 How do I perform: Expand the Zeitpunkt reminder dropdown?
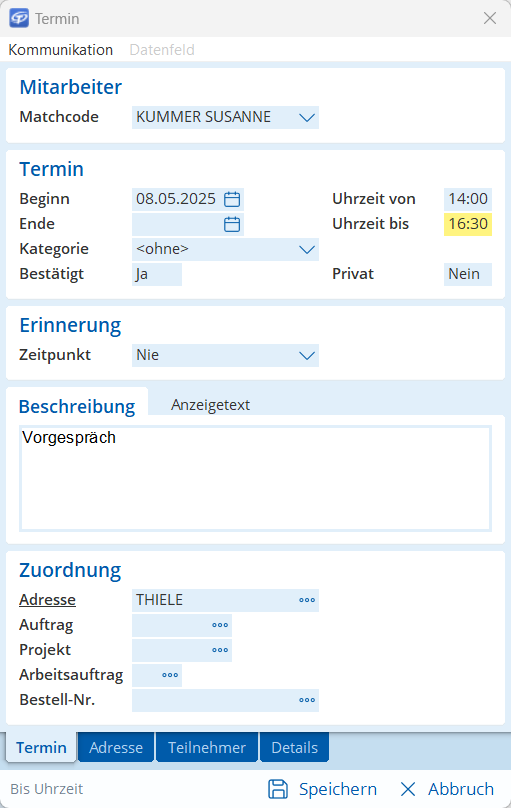pyautogui.click(x=307, y=356)
